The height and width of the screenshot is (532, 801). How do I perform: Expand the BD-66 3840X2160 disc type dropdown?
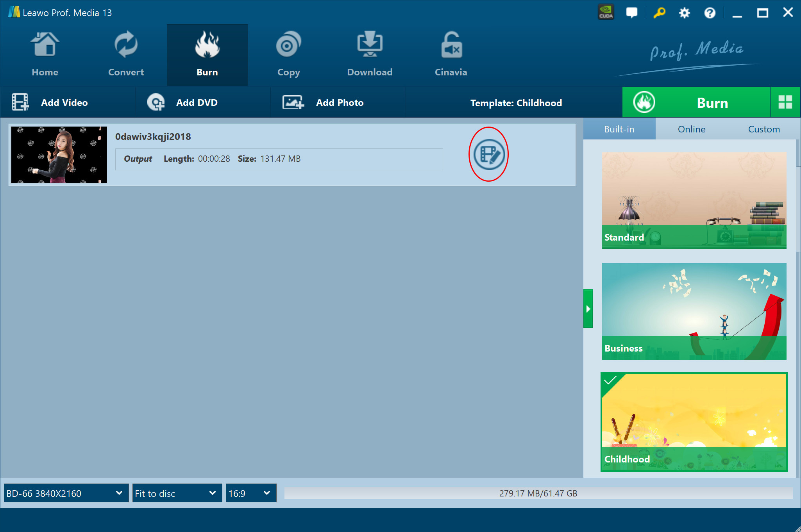tap(66, 493)
